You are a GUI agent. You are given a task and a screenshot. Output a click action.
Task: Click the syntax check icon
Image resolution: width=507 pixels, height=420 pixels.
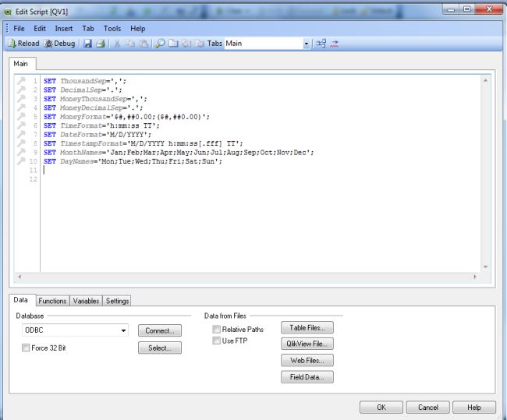335,44
